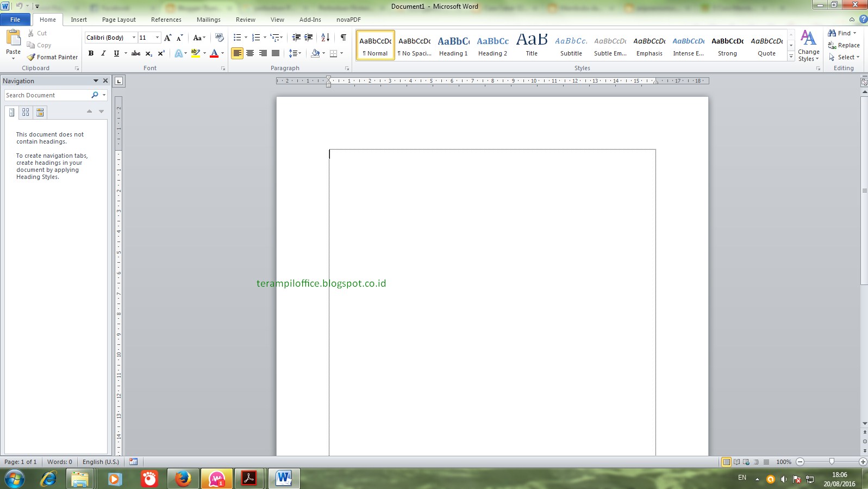Click the Cut scissors command
Screen dimensions: 868x489
(38, 33)
